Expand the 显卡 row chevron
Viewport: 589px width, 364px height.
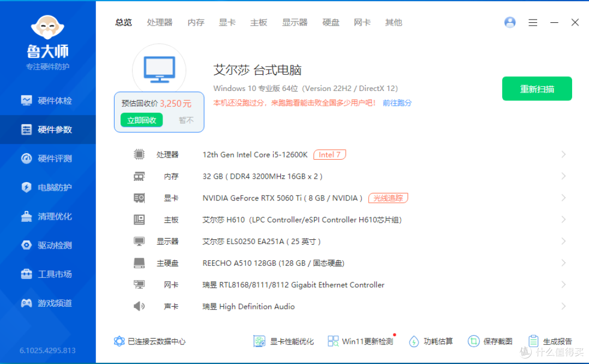[563, 198]
